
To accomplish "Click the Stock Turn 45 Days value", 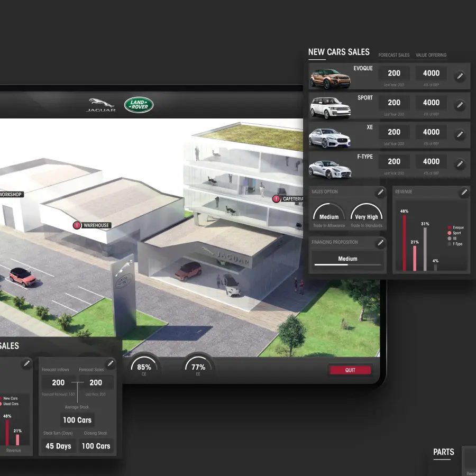I will coord(58,446).
